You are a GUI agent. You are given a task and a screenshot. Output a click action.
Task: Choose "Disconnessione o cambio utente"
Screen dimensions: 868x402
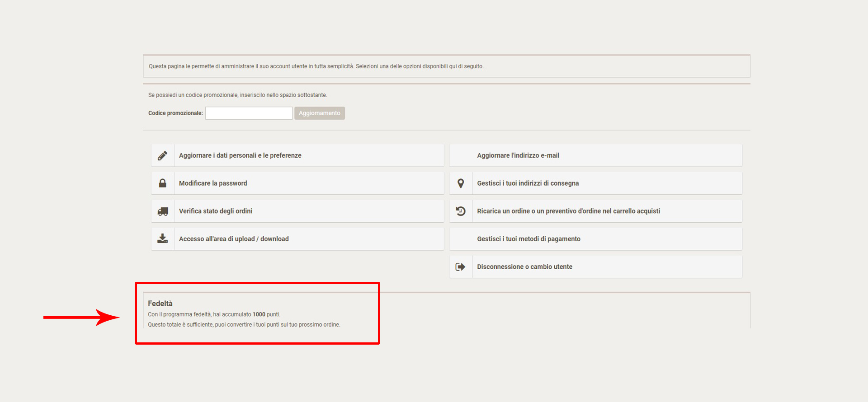pyautogui.click(x=524, y=267)
